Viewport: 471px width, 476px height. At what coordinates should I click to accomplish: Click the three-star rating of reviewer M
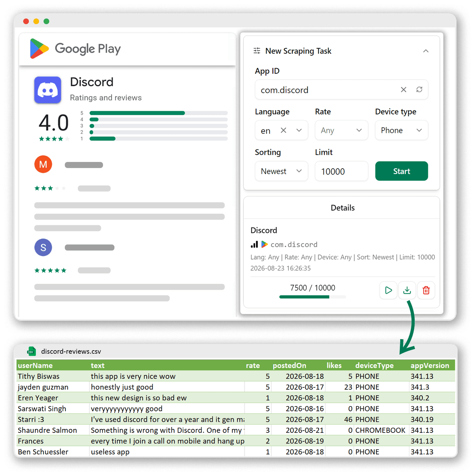click(x=50, y=188)
